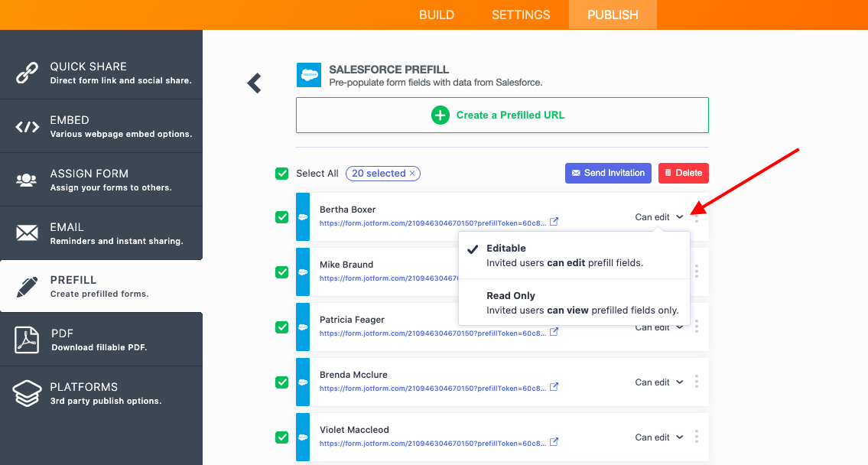Toggle the Select All checkbox

281,174
